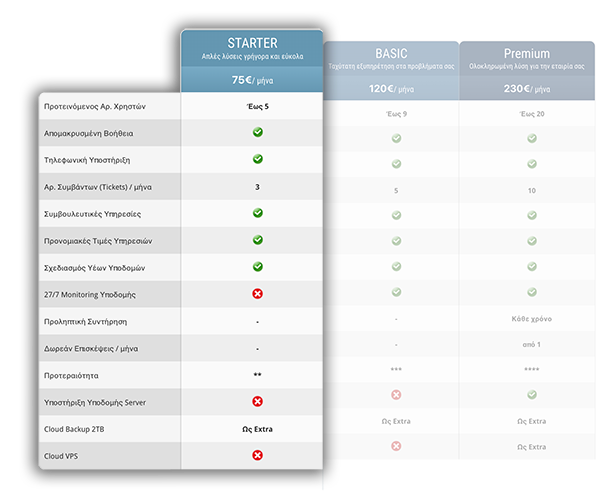Click the faded red X in BASIC's bottom row

coord(396,446)
